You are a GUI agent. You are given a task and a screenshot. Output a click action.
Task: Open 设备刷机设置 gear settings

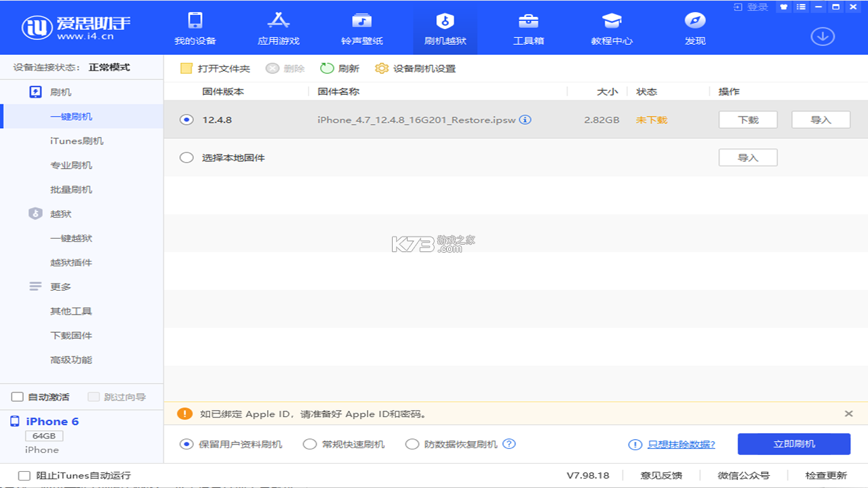415,68
